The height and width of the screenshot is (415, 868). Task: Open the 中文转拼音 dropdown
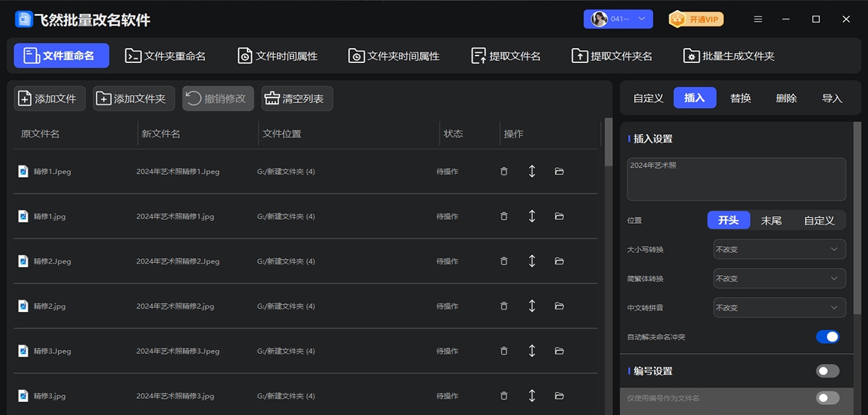(x=778, y=307)
